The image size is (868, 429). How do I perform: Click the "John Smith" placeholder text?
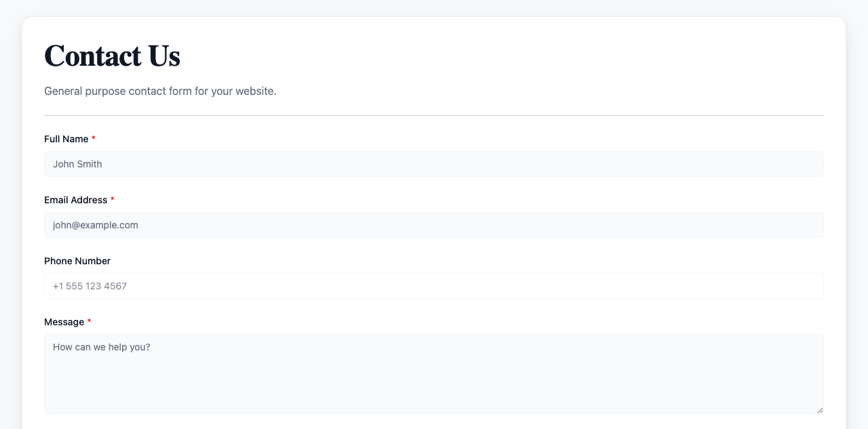coord(77,164)
